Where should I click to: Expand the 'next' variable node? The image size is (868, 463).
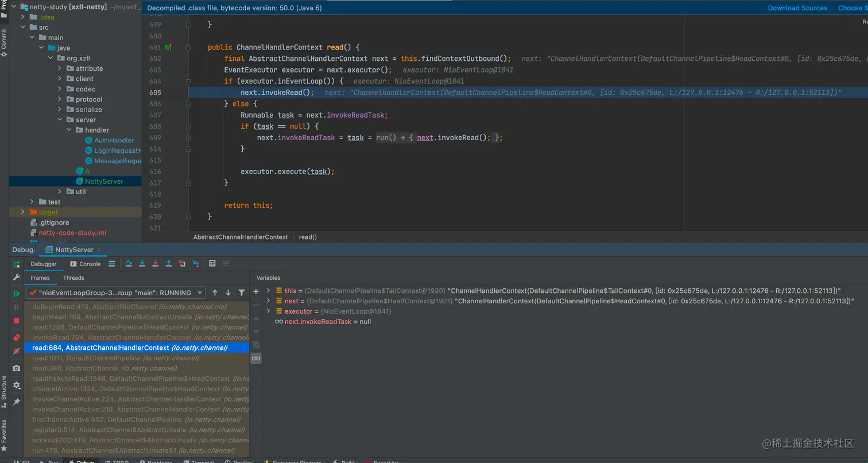(x=269, y=301)
